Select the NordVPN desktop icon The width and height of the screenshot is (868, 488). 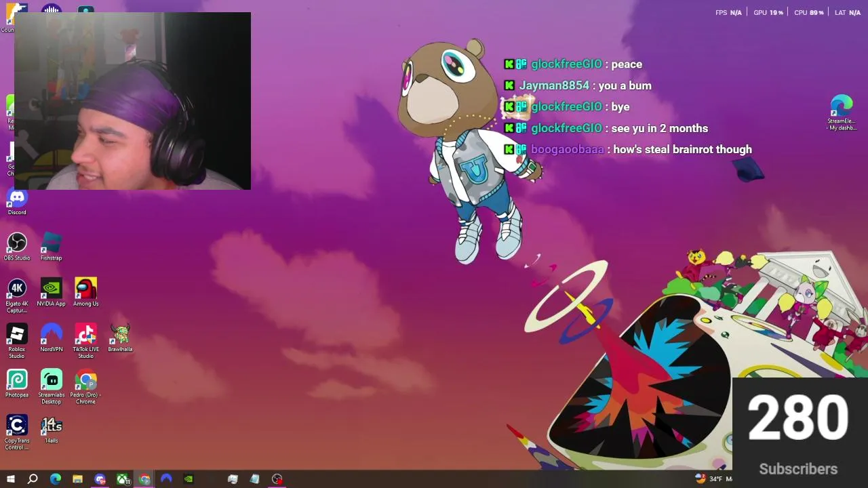click(52, 338)
